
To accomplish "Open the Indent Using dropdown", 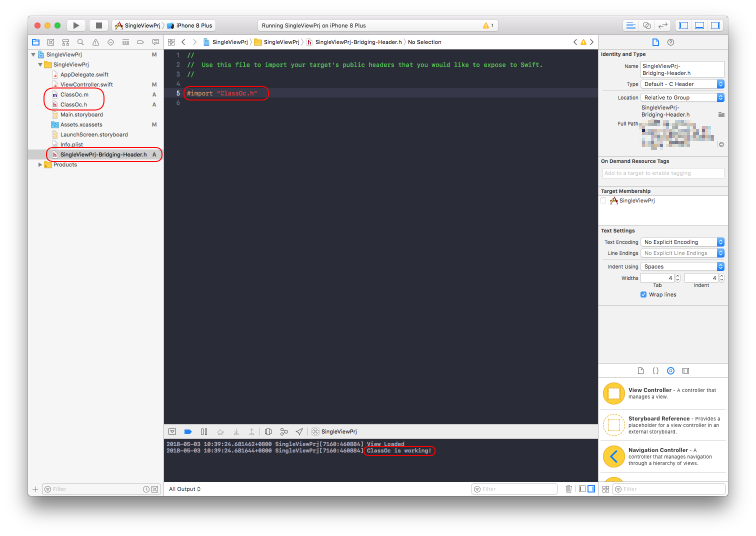I will pyautogui.click(x=682, y=266).
